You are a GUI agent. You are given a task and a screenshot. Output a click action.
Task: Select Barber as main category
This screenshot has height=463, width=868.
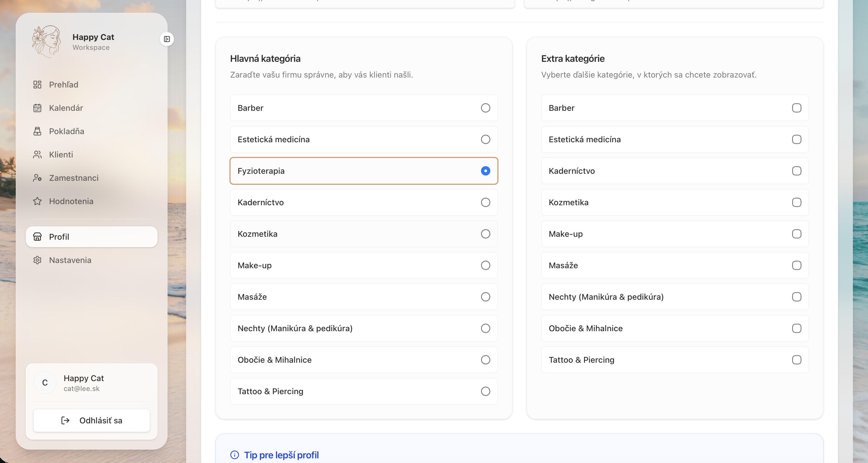(x=485, y=108)
